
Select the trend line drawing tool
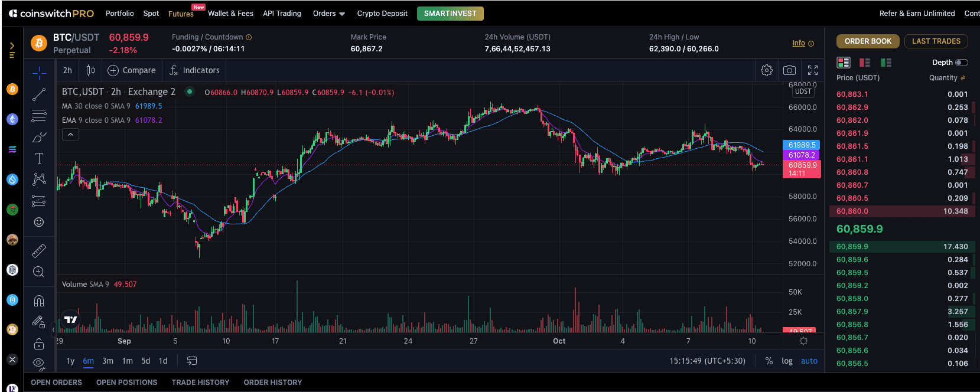39,94
